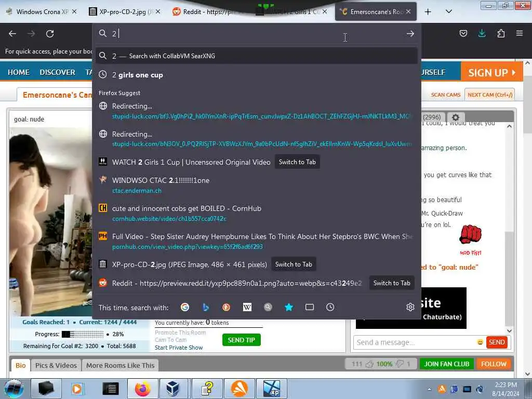Open the Extensions puzzle icon
The width and height of the screenshot is (532, 399).
click(x=501, y=33)
